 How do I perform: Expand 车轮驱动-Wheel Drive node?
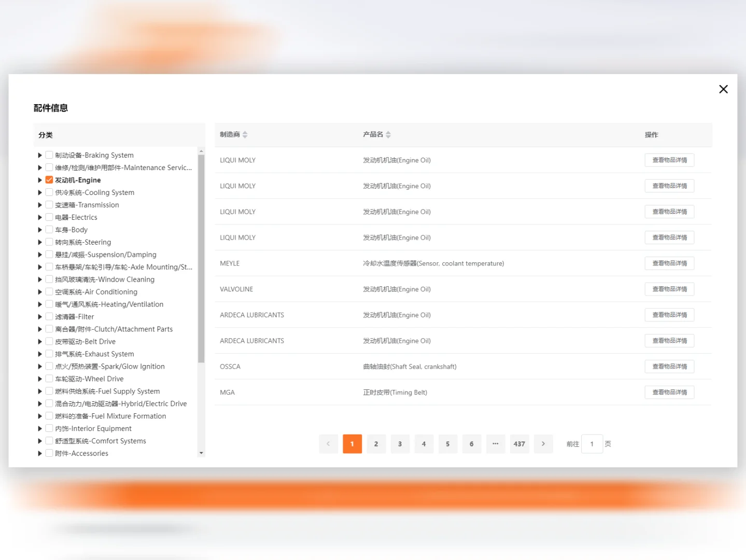(x=40, y=379)
